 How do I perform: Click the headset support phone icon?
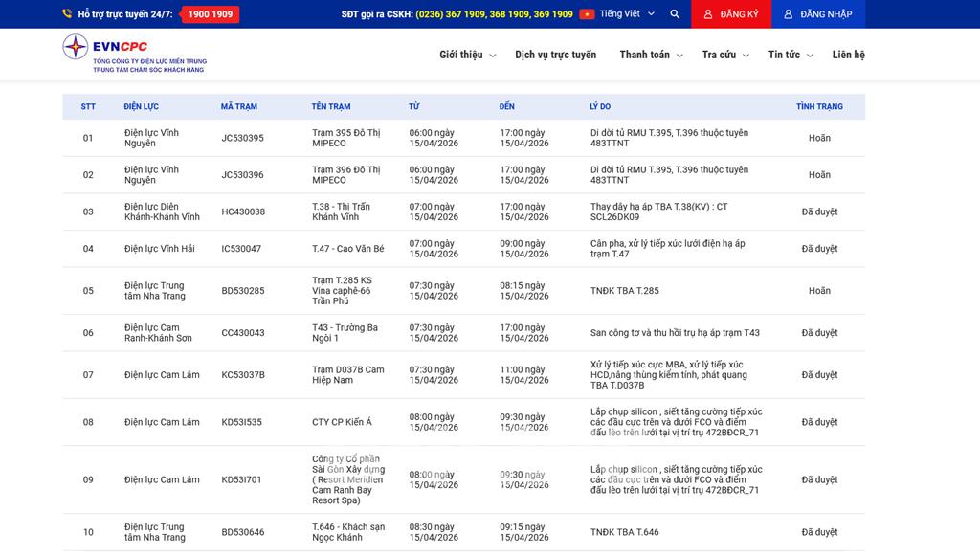tap(67, 14)
